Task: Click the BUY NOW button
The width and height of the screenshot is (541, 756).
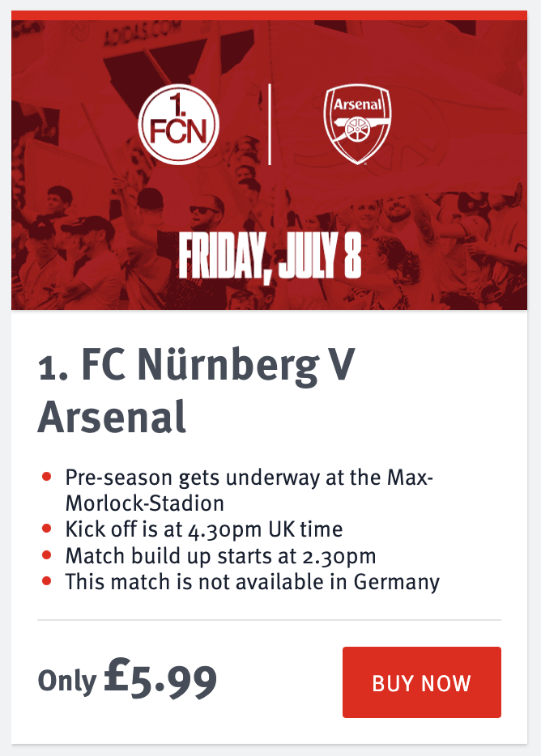Action: click(x=422, y=682)
